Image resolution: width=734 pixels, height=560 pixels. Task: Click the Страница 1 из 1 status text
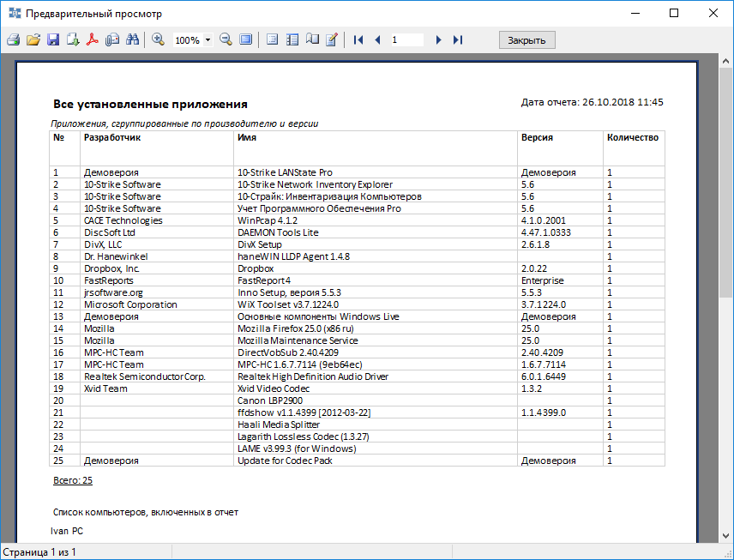pyautogui.click(x=39, y=552)
